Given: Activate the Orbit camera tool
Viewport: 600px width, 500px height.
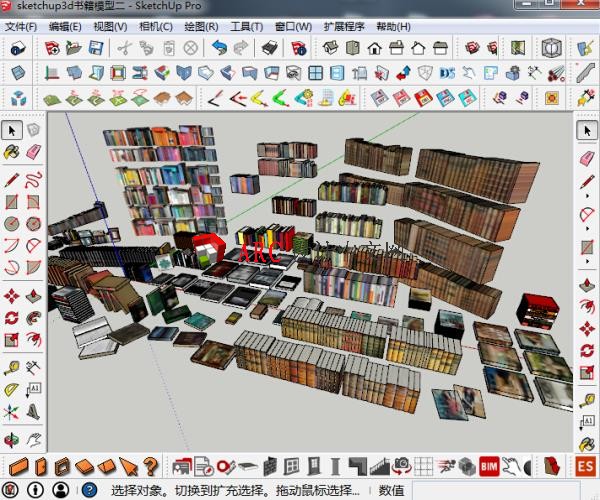Looking at the screenshot, I should pos(12,440).
